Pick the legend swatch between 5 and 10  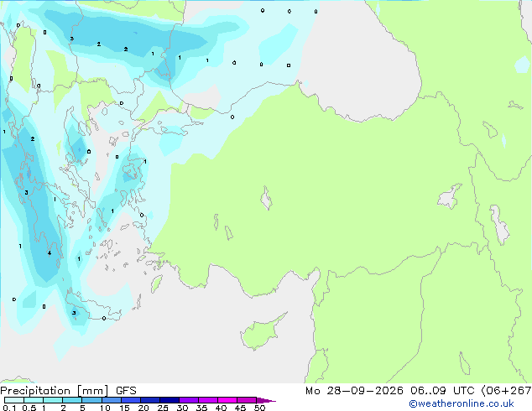[92, 400]
